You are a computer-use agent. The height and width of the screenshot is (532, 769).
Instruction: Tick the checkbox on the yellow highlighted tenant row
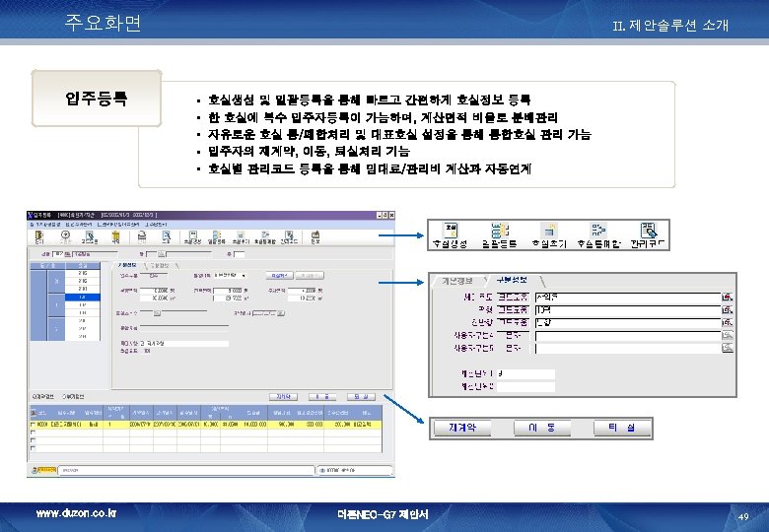click(33, 425)
